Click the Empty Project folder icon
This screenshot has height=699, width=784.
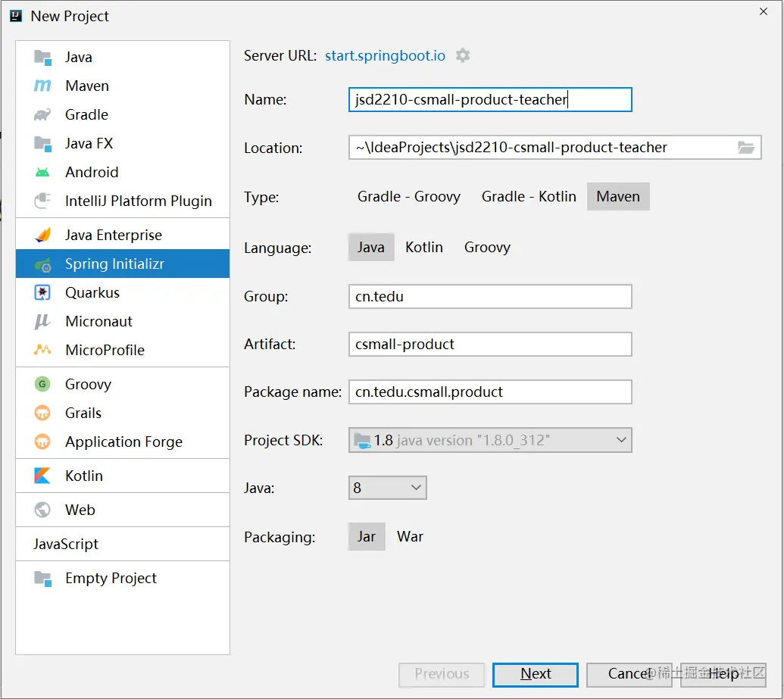coord(42,579)
